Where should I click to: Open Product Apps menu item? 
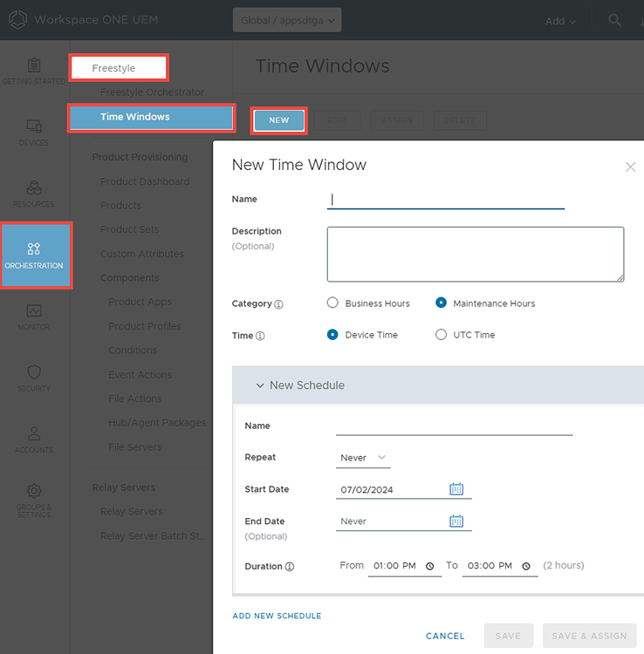coord(140,302)
